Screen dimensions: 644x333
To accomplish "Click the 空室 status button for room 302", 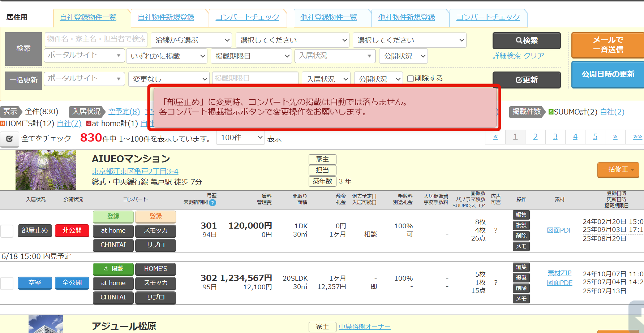I will pyautogui.click(x=35, y=283).
